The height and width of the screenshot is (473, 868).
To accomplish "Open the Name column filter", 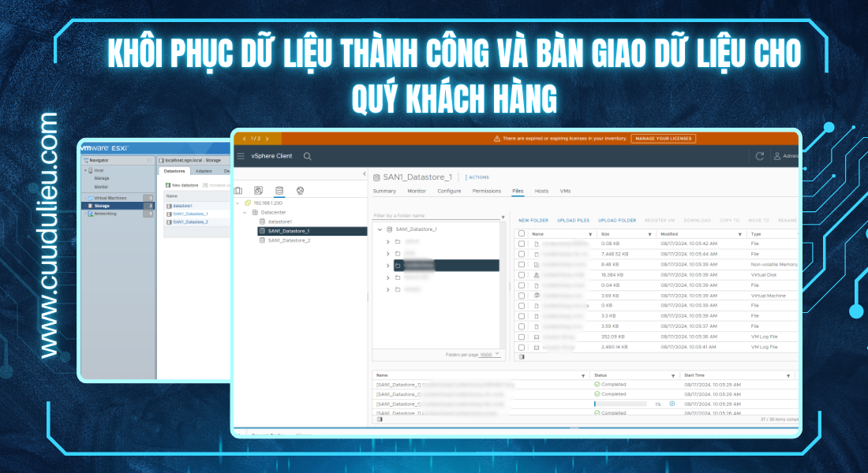I will [x=590, y=235].
